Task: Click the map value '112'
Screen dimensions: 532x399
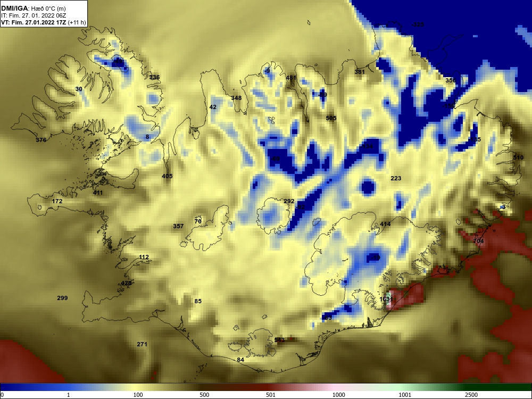Action: pyautogui.click(x=144, y=257)
